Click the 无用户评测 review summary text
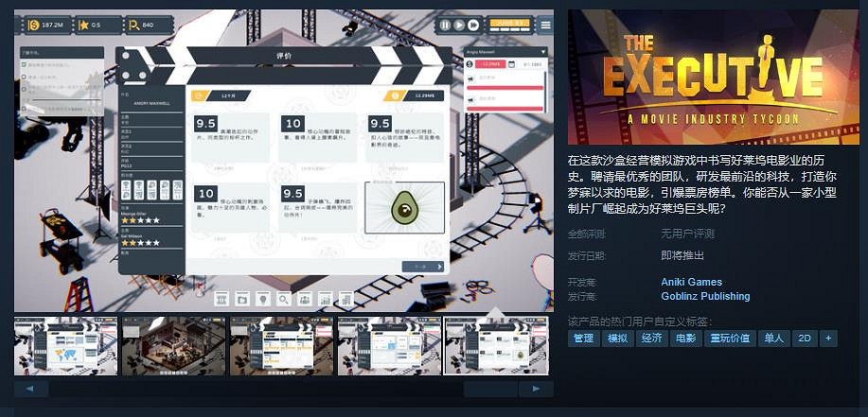The image size is (868, 417). 688,234
